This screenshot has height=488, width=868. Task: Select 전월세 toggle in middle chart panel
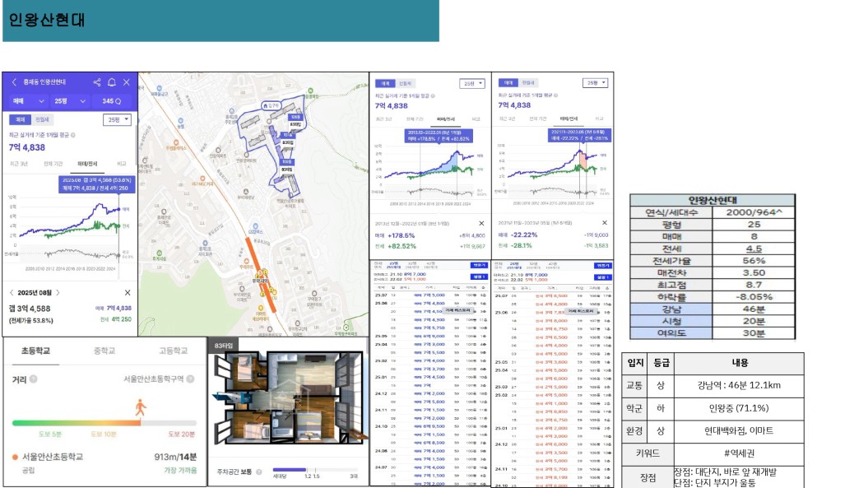406,84
